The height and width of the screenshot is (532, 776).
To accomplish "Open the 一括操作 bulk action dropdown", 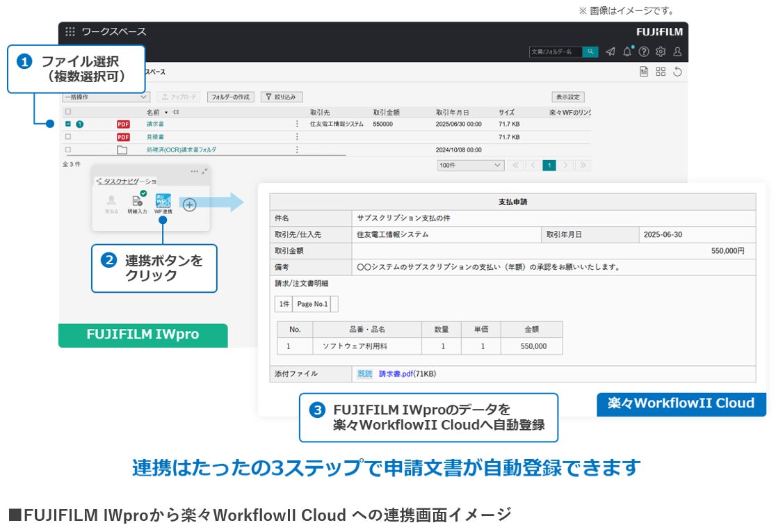I will [x=106, y=97].
